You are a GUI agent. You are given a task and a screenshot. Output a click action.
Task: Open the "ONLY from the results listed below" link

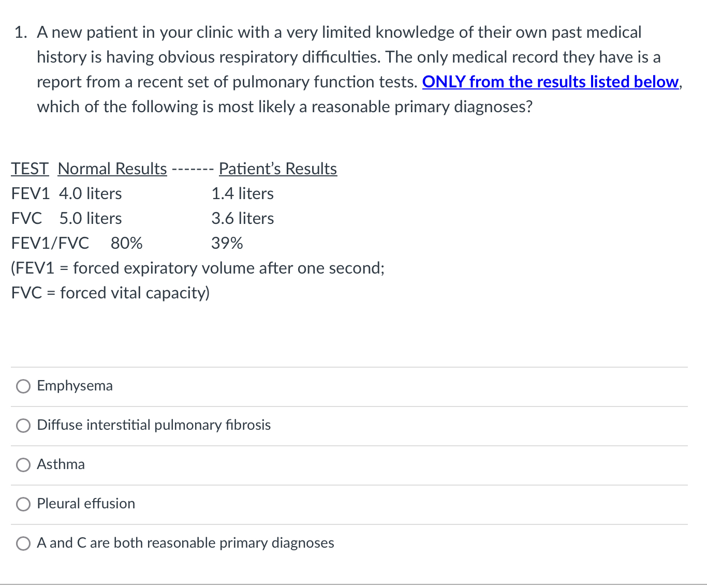(x=550, y=82)
